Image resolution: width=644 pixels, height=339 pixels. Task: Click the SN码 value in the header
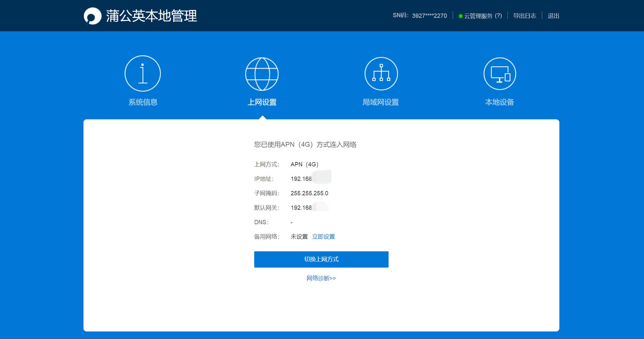(x=429, y=15)
